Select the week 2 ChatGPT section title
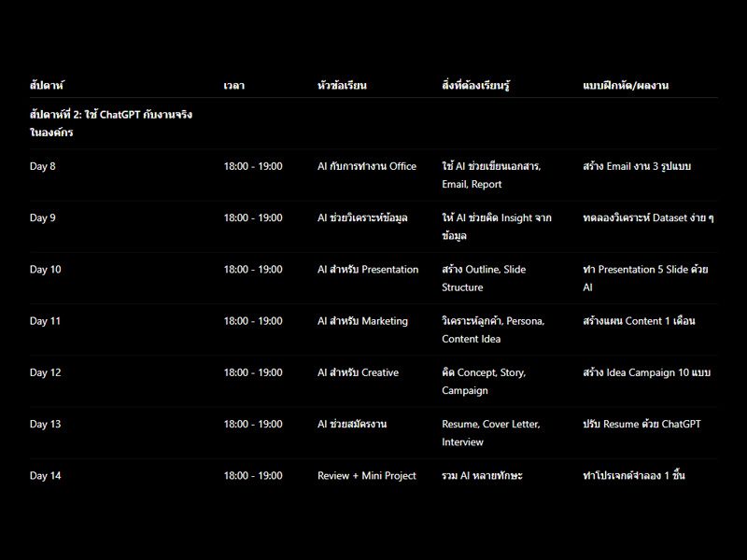This screenshot has height=560, width=747. click(x=111, y=123)
